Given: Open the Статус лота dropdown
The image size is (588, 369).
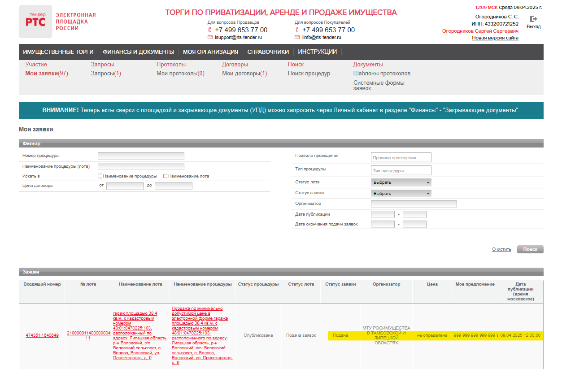Looking at the screenshot, I should [401, 182].
